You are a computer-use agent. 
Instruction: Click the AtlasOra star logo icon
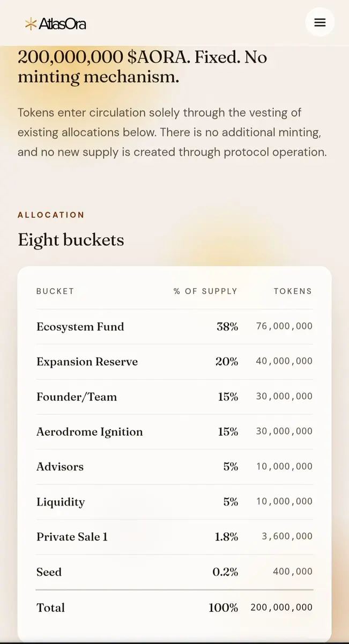coord(31,24)
